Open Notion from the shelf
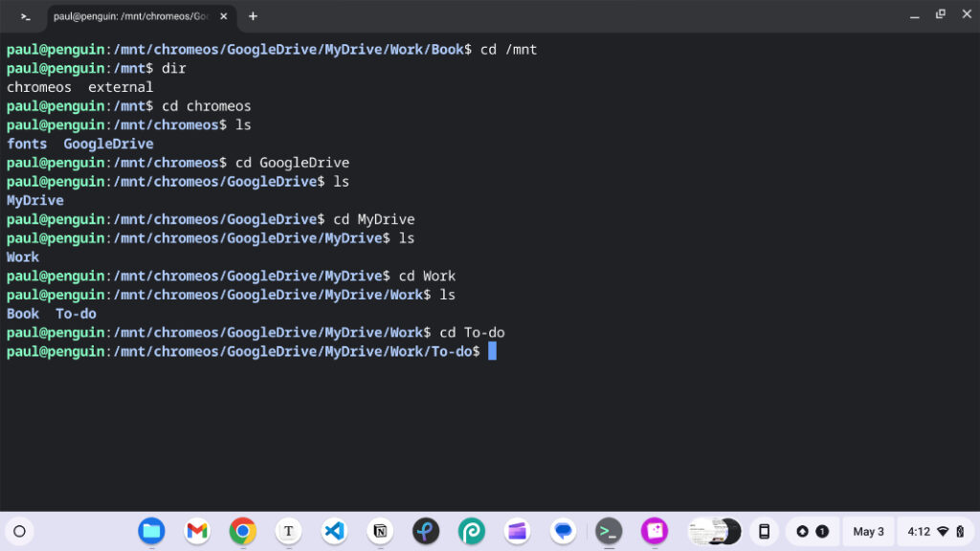 tap(378, 531)
